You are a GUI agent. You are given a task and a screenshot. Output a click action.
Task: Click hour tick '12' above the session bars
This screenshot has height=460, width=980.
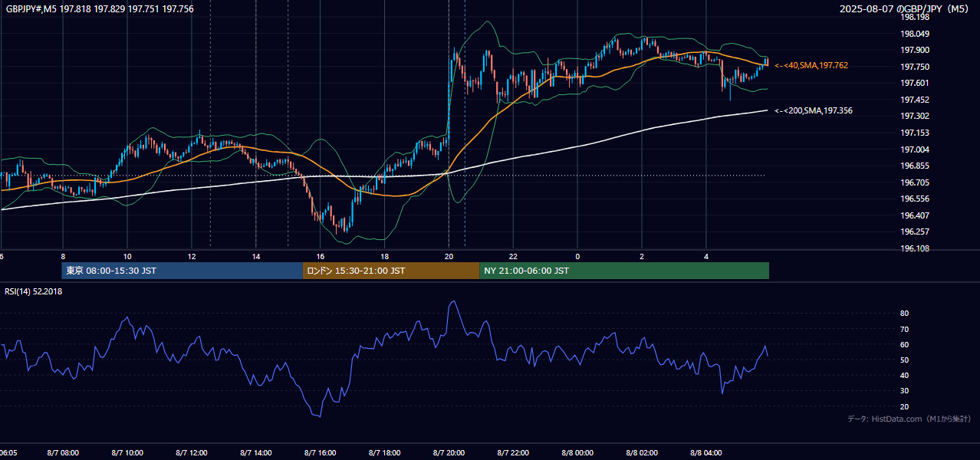(192, 256)
